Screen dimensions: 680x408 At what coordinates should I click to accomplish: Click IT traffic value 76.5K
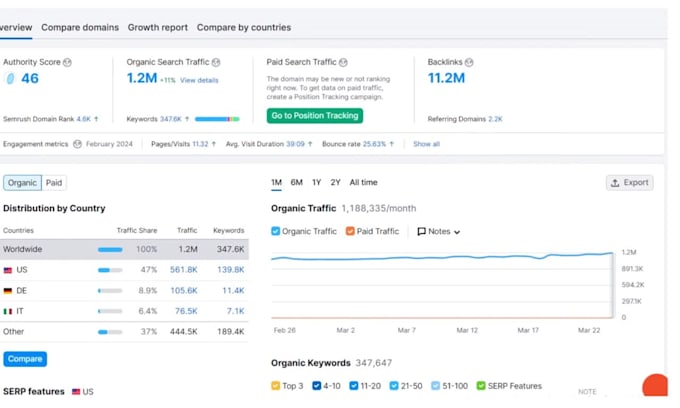186,311
